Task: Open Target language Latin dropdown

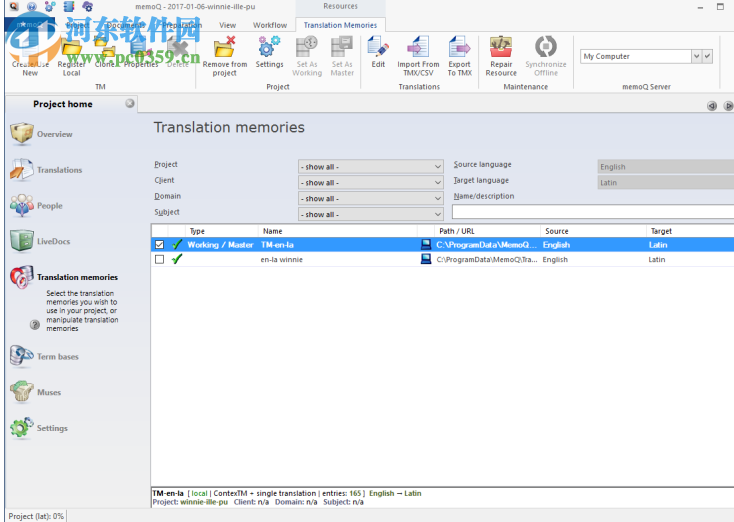Action: click(666, 183)
